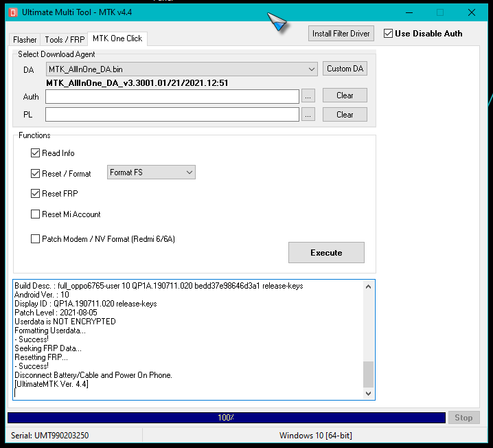Viewport: 493px width, 448px height.
Task: Close the Ultimate Multi Tool window
Action: point(471,12)
